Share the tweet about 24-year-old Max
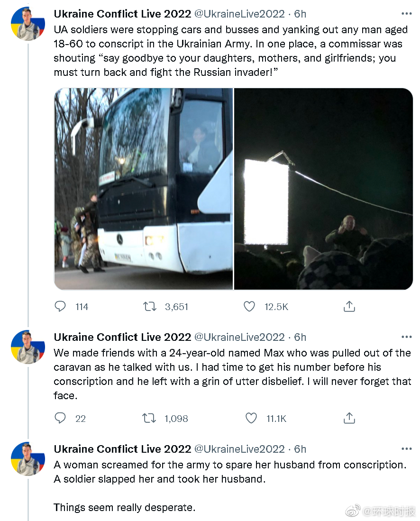Viewport: 420px width, 521px height. 349,418
